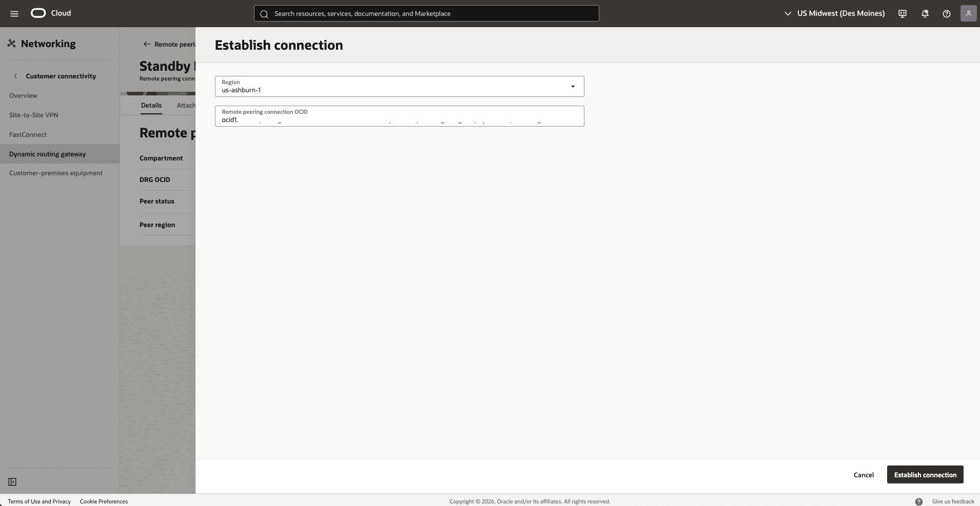Cancel the establish connection form
The width and height of the screenshot is (980, 506).
pos(864,474)
